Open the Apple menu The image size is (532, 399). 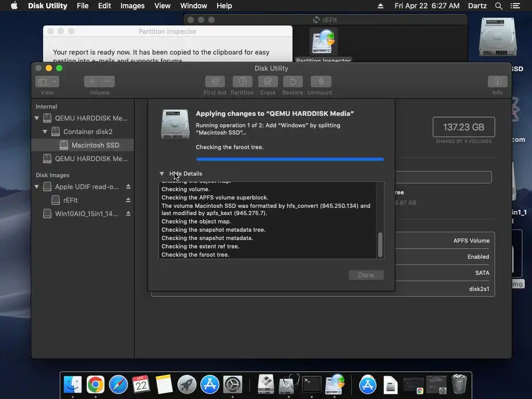(14, 6)
